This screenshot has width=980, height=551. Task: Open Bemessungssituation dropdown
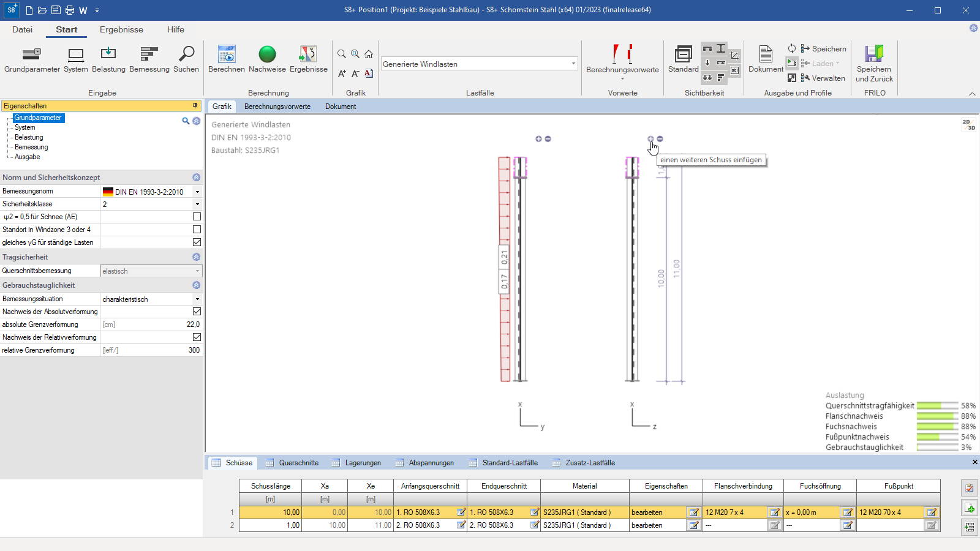click(197, 299)
